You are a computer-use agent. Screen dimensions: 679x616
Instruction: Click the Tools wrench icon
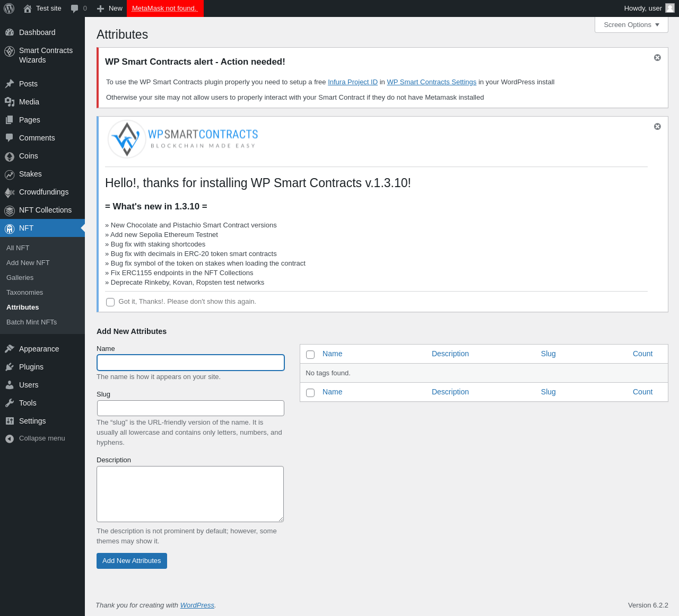coord(10,403)
